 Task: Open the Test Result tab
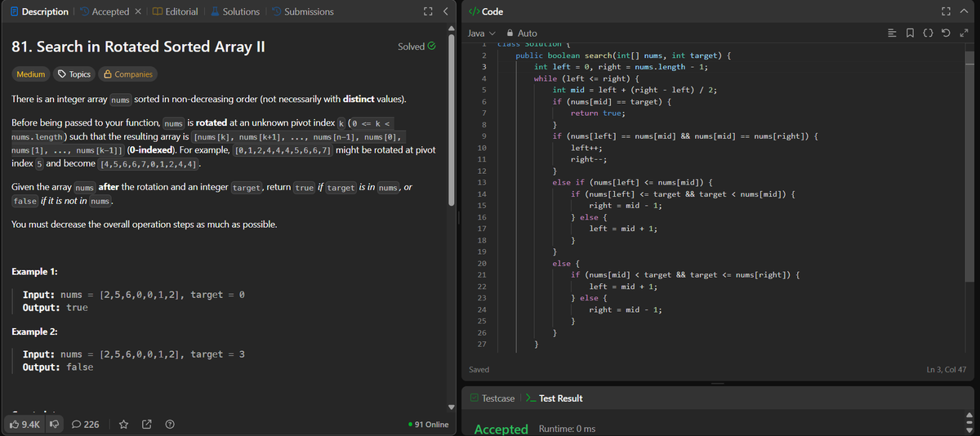tap(554, 398)
